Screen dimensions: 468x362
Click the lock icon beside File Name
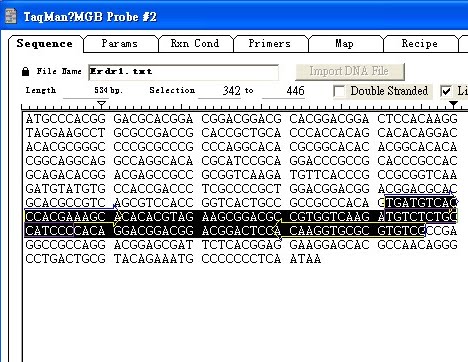coord(25,71)
